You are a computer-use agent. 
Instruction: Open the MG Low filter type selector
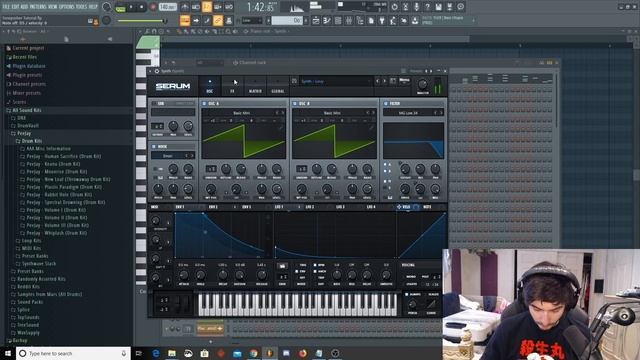point(408,113)
